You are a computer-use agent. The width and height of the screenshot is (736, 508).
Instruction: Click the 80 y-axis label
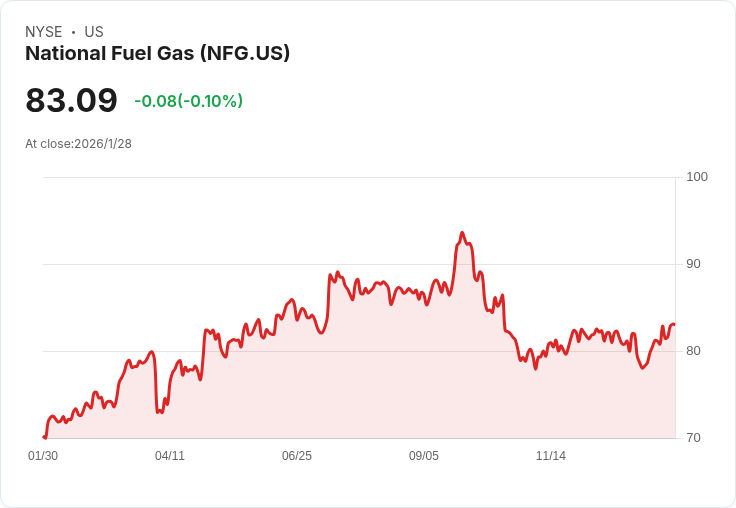pos(693,351)
